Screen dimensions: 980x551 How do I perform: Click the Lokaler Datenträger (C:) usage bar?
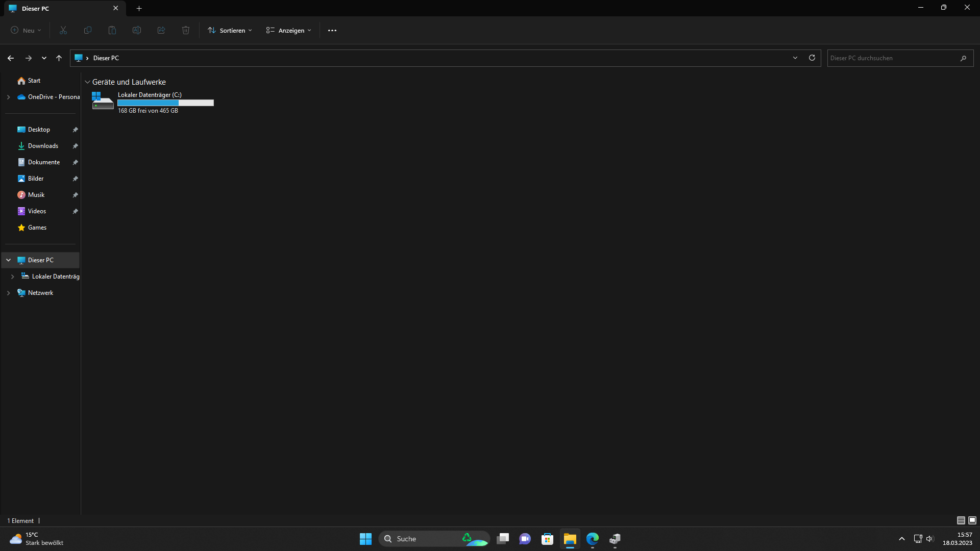(165, 103)
